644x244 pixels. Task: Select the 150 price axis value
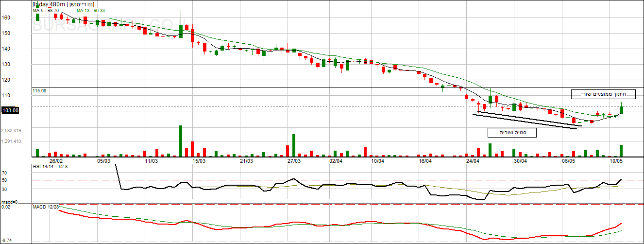click(5, 33)
